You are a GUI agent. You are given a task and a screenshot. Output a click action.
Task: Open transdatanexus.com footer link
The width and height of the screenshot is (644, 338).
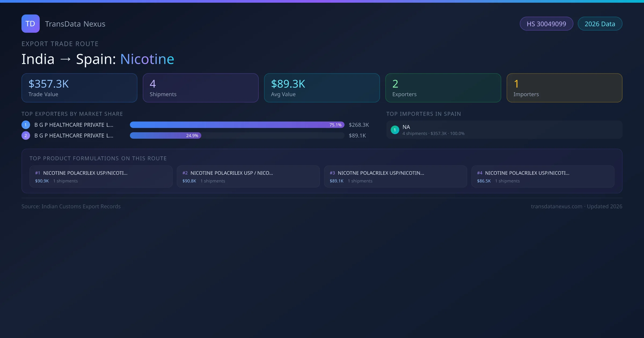tap(557, 206)
